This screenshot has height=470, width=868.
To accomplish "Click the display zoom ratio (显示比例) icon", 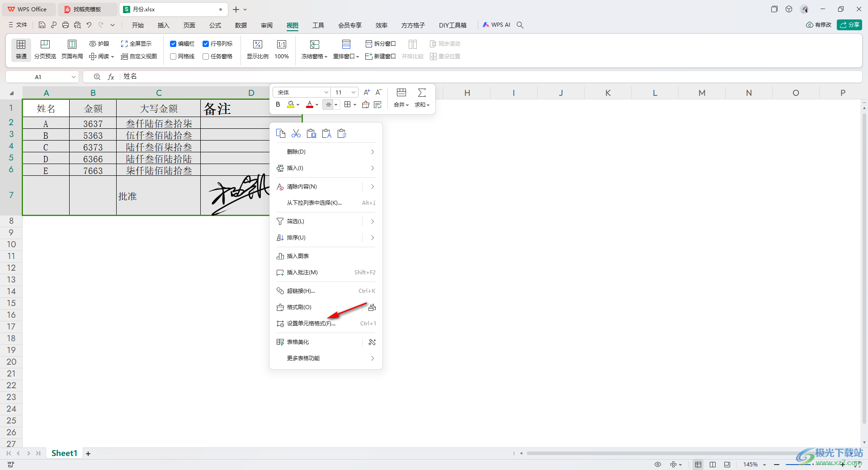I will [x=257, y=44].
